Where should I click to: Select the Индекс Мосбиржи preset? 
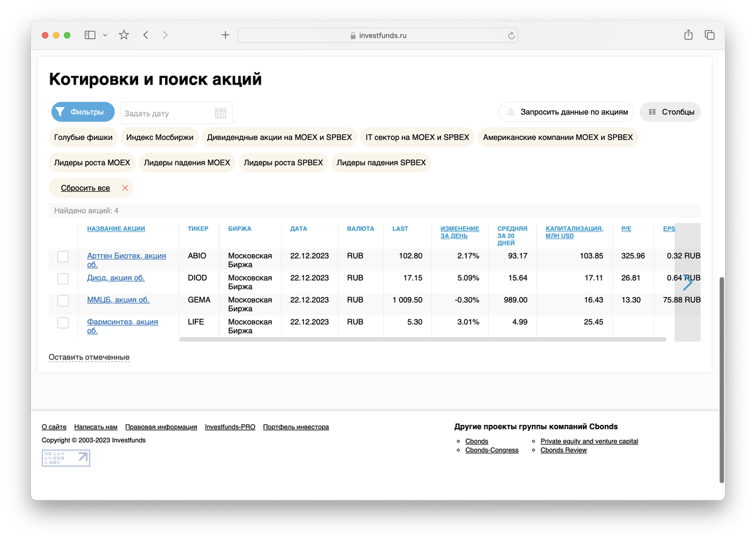[x=161, y=137]
